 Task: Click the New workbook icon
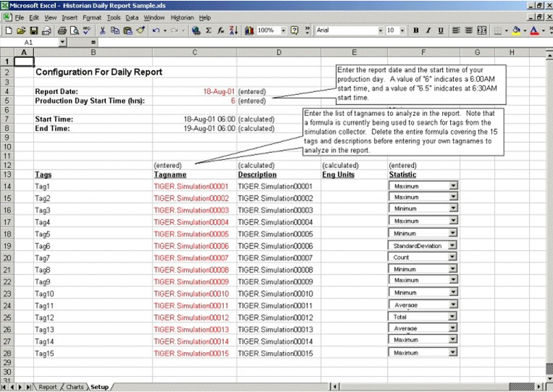pos(9,30)
